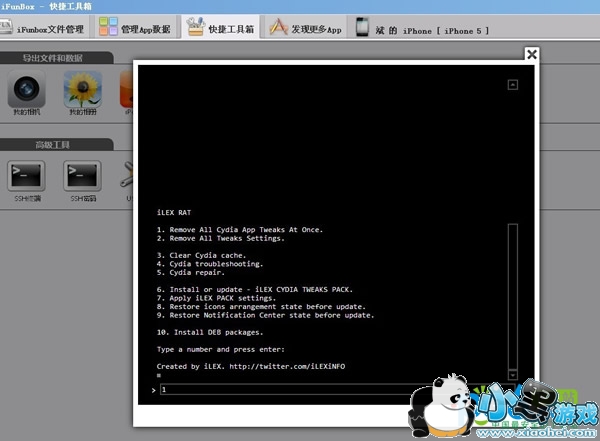Click the 'iLEX RAT' heading text

point(174,212)
